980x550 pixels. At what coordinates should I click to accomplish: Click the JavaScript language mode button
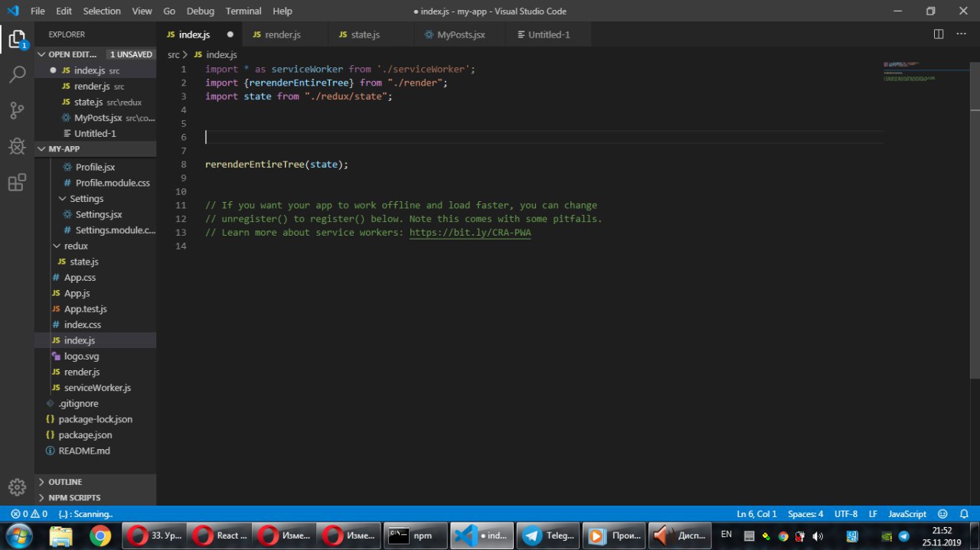tap(907, 514)
